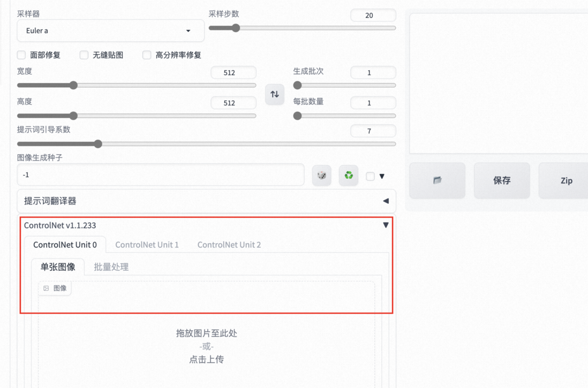The width and height of the screenshot is (588, 388).
Task: Click 点击上传 to upload image
Action: [207, 360]
